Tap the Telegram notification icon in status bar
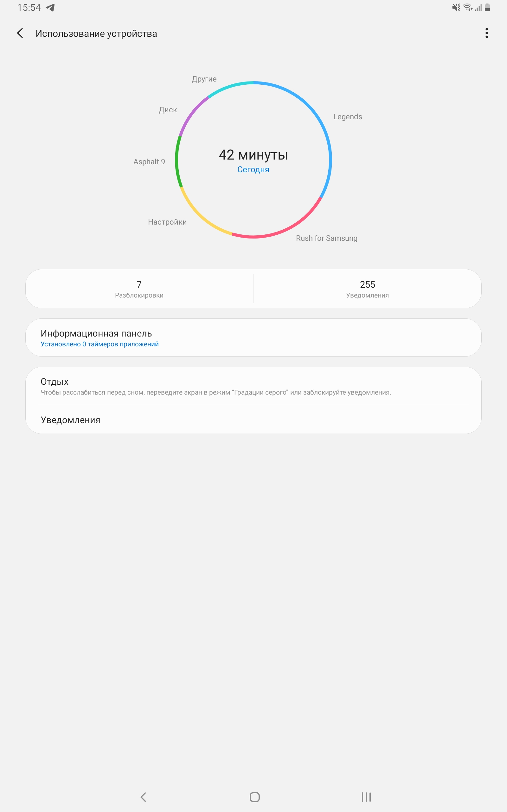Image resolution: width=507 pixels, height=812 pixels. (x=50, y=7)
